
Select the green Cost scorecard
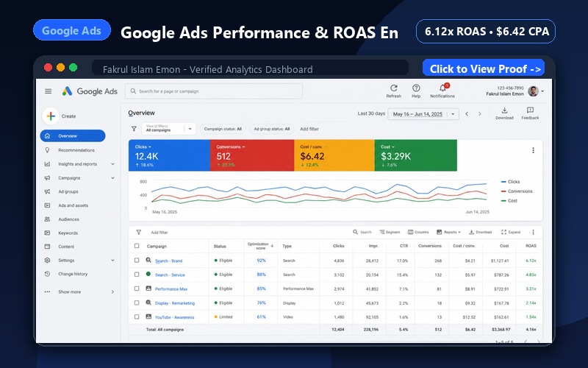[415, 155]
